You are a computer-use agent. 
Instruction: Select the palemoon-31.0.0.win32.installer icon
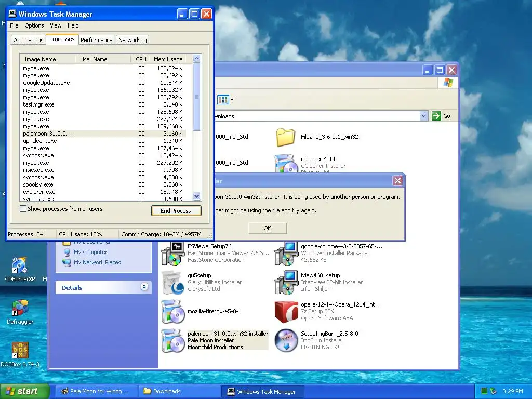(x=172, y=341)
